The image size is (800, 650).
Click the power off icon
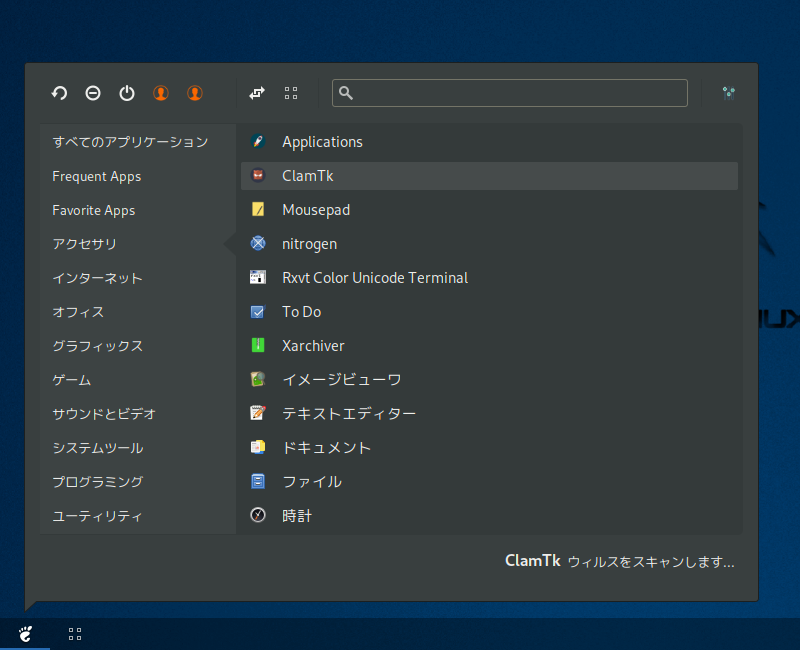click(x=127, y=93)
